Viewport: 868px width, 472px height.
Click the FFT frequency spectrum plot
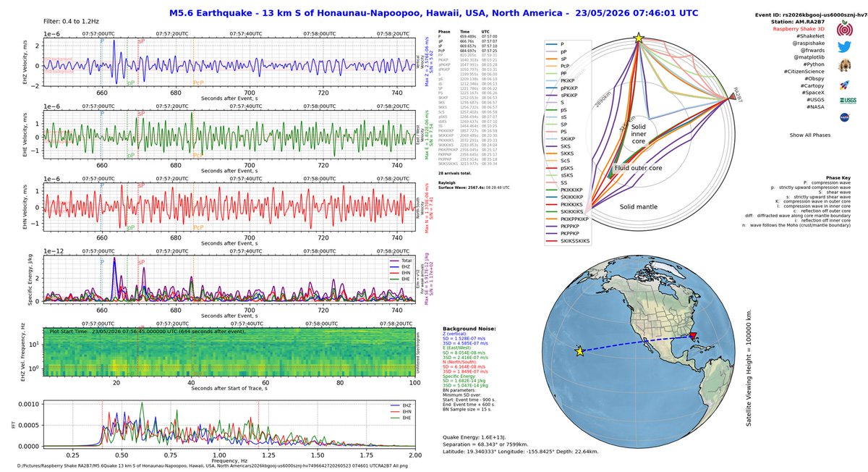(229, 424)
